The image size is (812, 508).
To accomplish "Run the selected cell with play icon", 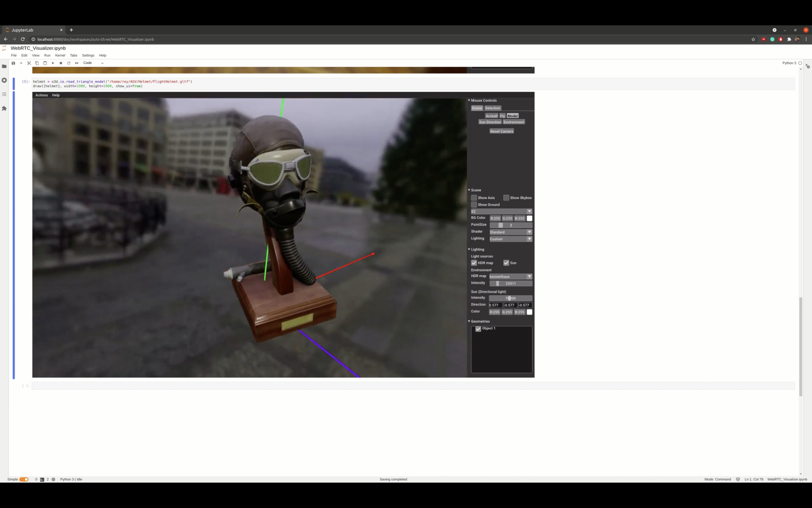I will pyautogui.click(x=53, y=63).
